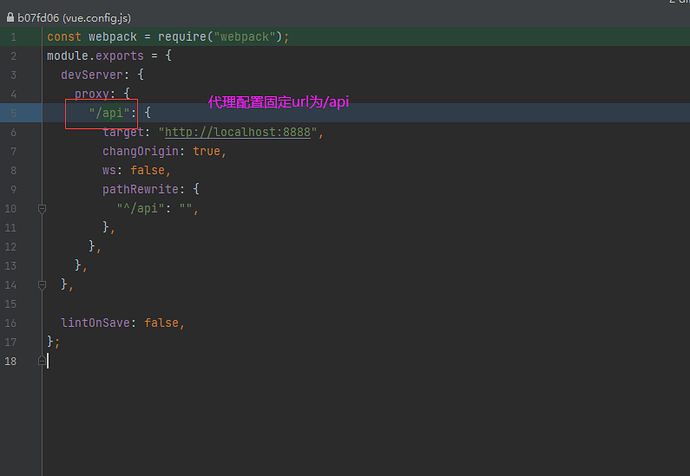The height and width of the screenshot is (476, 690).
Task: Click the "webpack" string literal
Action: pyautogui.click(x=245, y=37)
